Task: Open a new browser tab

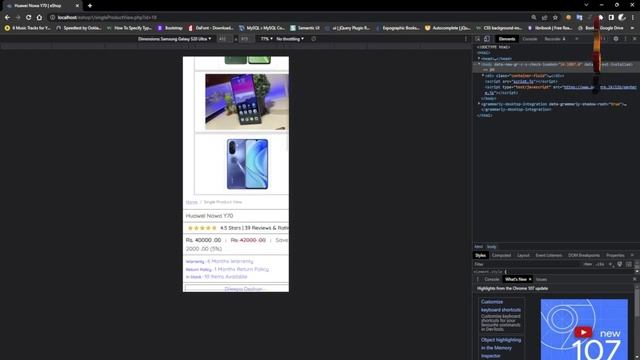Action: [x=90, y=6]
